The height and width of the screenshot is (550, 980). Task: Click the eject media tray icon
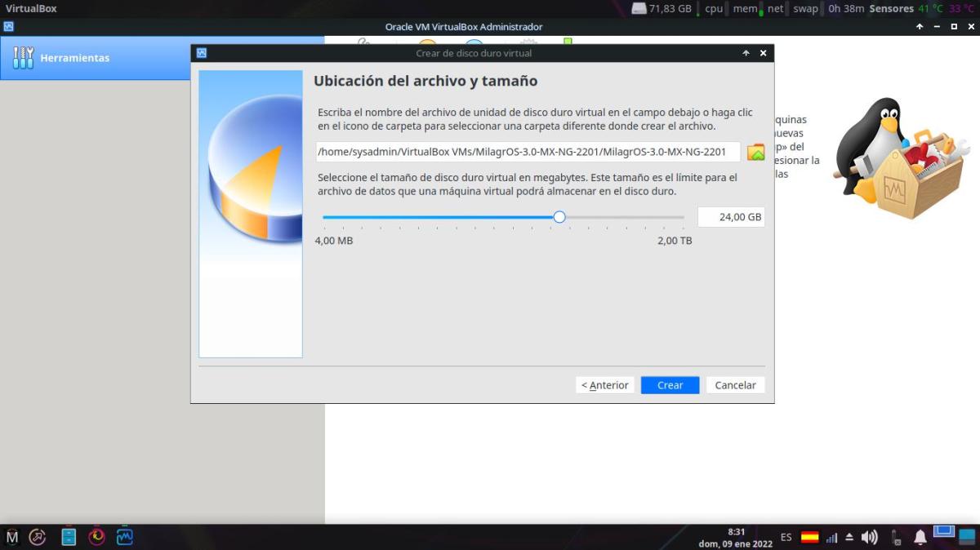[849, 537]
